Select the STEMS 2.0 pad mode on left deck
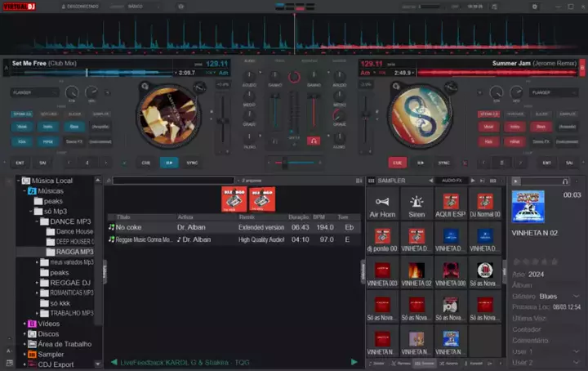The height and width of the screenshot is (371, 588). click(22, 114)
